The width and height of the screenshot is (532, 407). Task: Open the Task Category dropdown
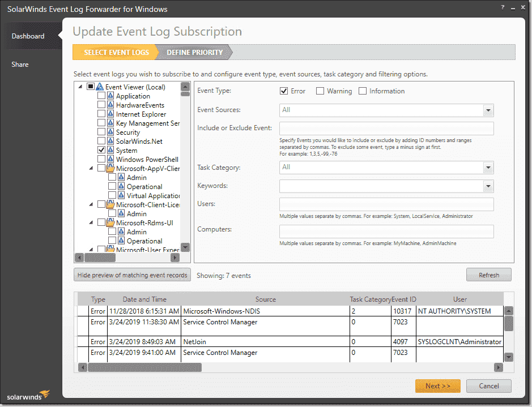coord(488,168)
